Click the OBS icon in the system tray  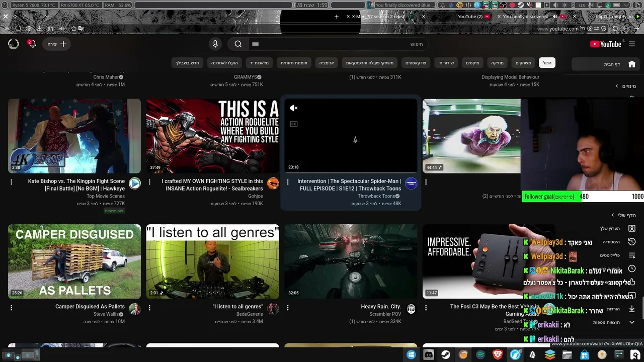502,5
